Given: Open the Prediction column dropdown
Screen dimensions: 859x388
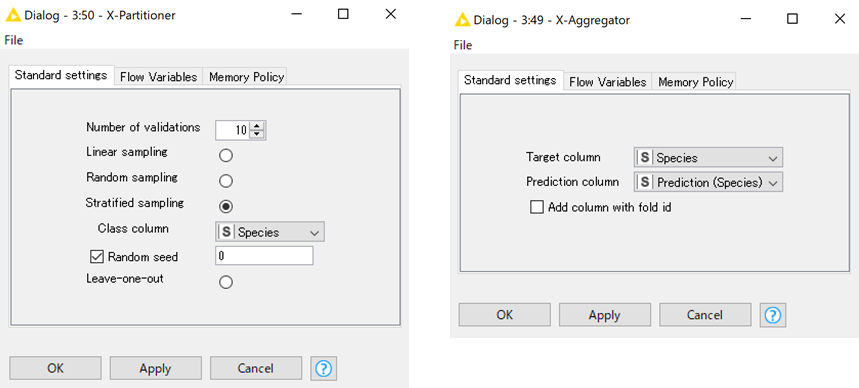Looking at the screenshot, I should click(x=708, y=182).
